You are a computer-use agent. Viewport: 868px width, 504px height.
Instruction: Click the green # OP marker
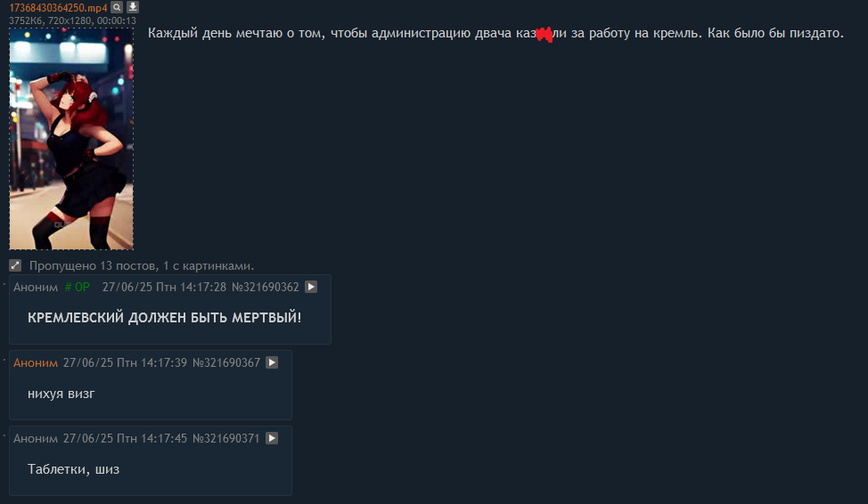pos(77,287)
